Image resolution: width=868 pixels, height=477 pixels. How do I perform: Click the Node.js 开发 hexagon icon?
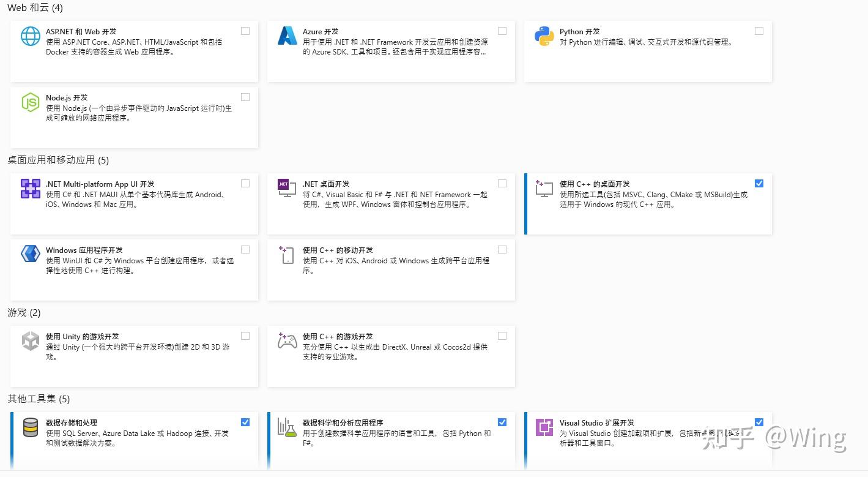coord(30,102)
